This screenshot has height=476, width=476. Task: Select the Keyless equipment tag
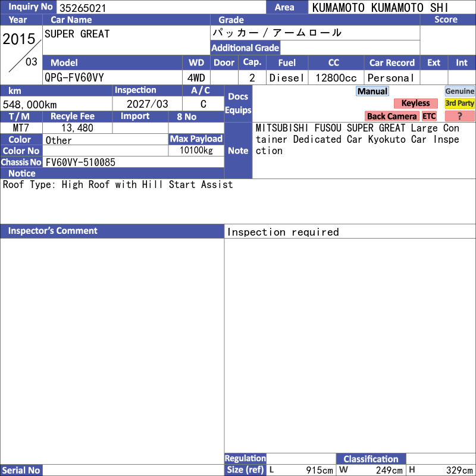(x=415, y=103)
